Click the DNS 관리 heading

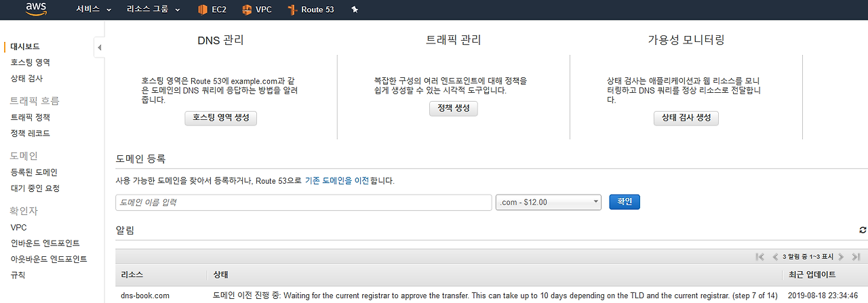220,40
